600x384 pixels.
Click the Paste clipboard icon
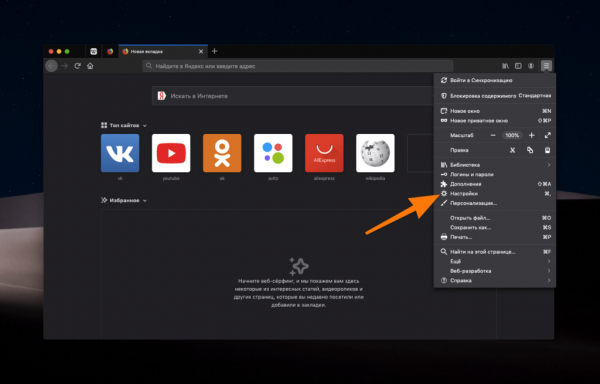point(548,150)
